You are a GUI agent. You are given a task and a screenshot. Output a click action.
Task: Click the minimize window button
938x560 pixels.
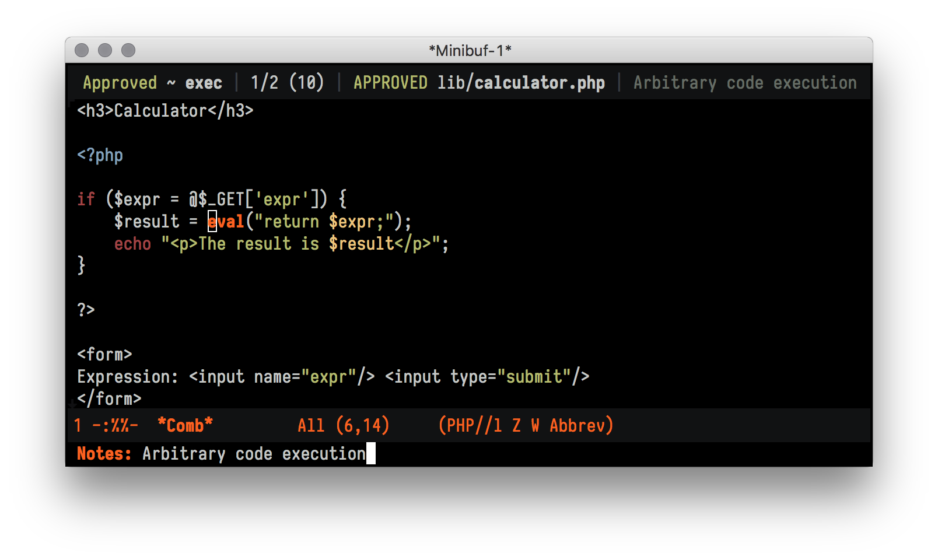(105, 50)
